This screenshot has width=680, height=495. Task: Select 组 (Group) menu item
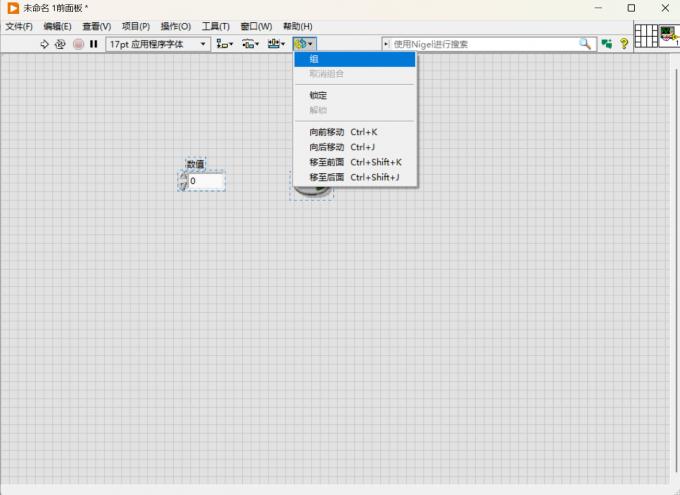click(355, 59)
